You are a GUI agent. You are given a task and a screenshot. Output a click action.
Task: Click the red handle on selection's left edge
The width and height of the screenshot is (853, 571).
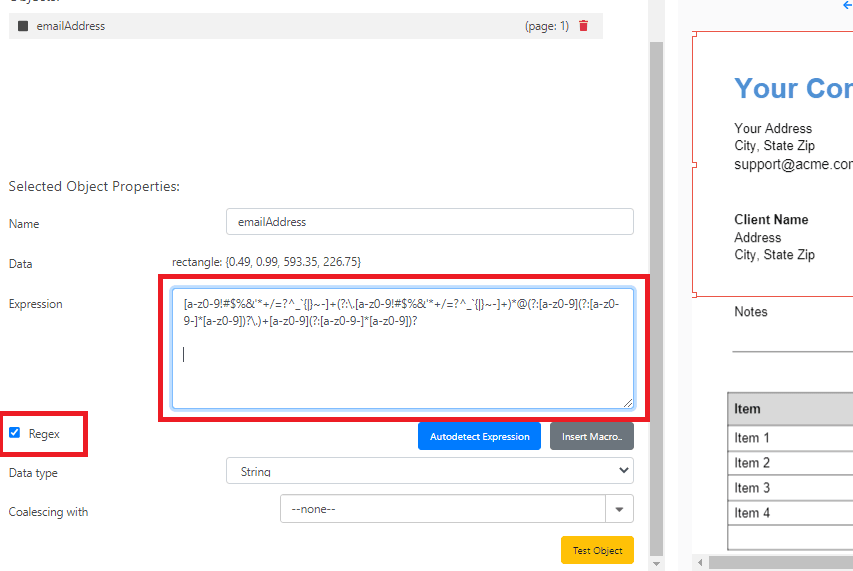(692, 164)
